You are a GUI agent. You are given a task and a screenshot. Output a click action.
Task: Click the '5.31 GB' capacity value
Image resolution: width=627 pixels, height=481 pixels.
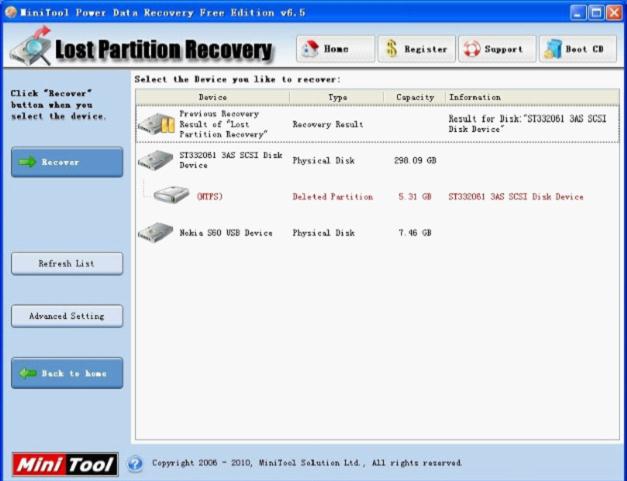click(x=415, y=197)
